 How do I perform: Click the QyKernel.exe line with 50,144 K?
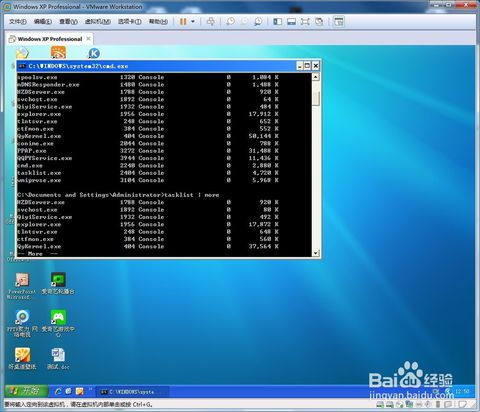coord(148,136)
